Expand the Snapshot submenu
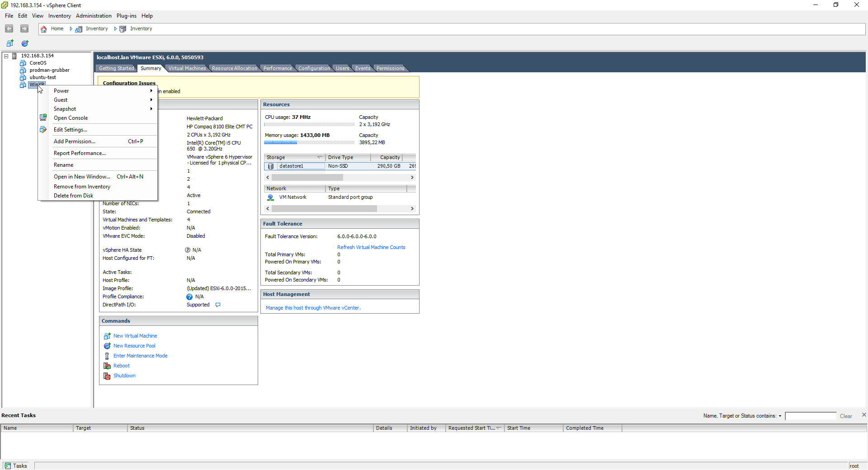 pos(151,109)
